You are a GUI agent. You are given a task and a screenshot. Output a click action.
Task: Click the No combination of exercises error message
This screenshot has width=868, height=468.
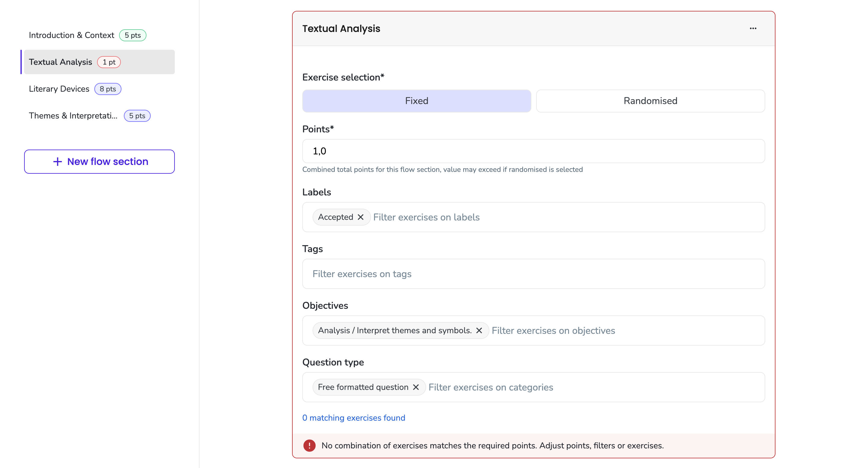(x=492, y=446)
